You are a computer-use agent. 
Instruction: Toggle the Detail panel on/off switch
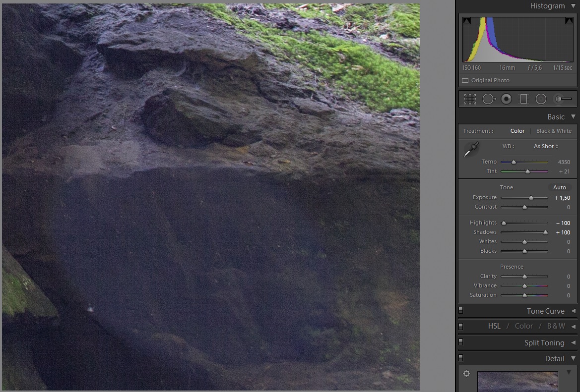tap(460, 358)
